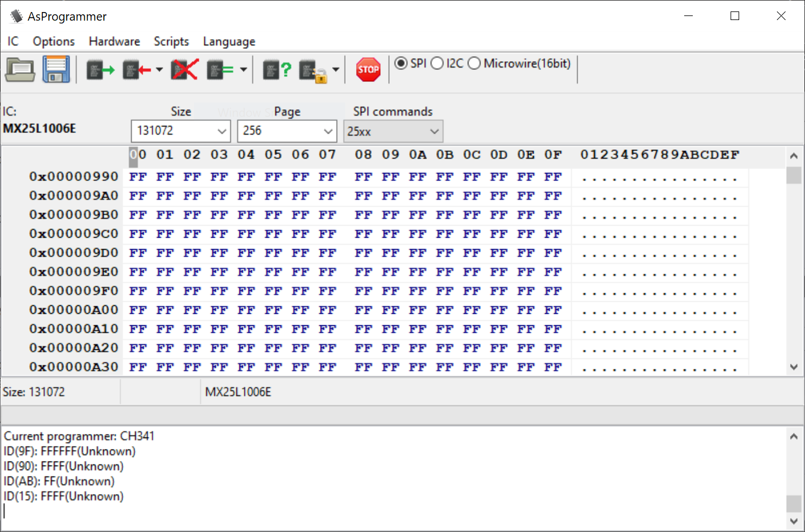Click the 'ID(90): FFFF(Unknown)' log line
Screen dimensions: 805x532
tap(64, 466)
